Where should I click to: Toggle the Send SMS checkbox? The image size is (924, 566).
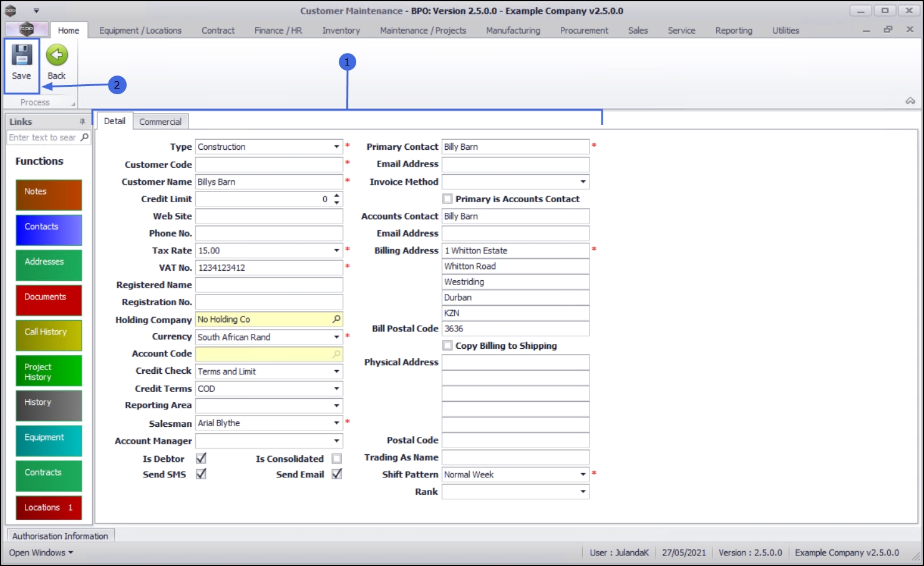[201, 474]
